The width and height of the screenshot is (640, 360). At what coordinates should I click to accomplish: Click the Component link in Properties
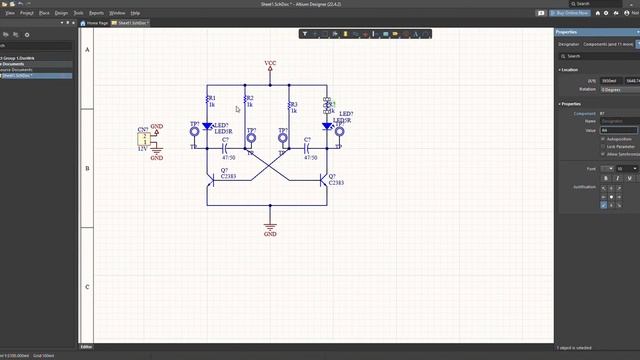584,113
